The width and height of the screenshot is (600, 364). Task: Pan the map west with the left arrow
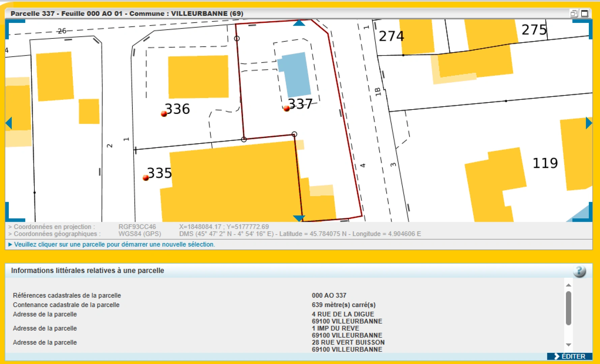pyautogui.click(x=9, y=123)
